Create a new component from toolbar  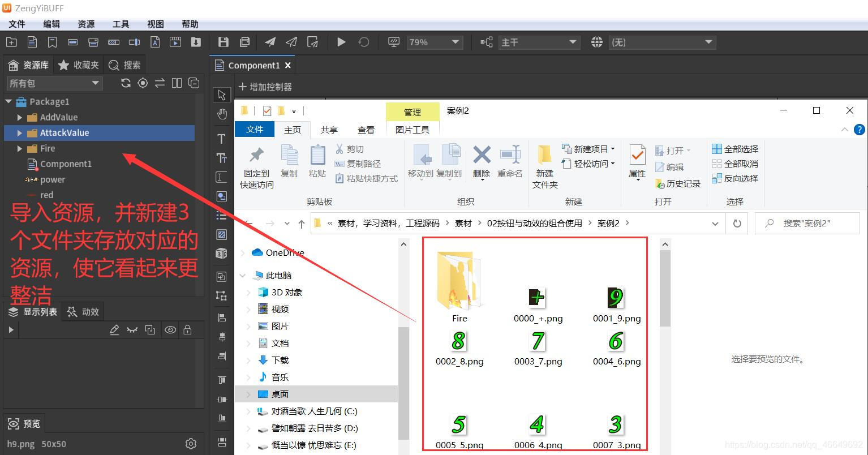pyautogui.click(x=32, y=42)
